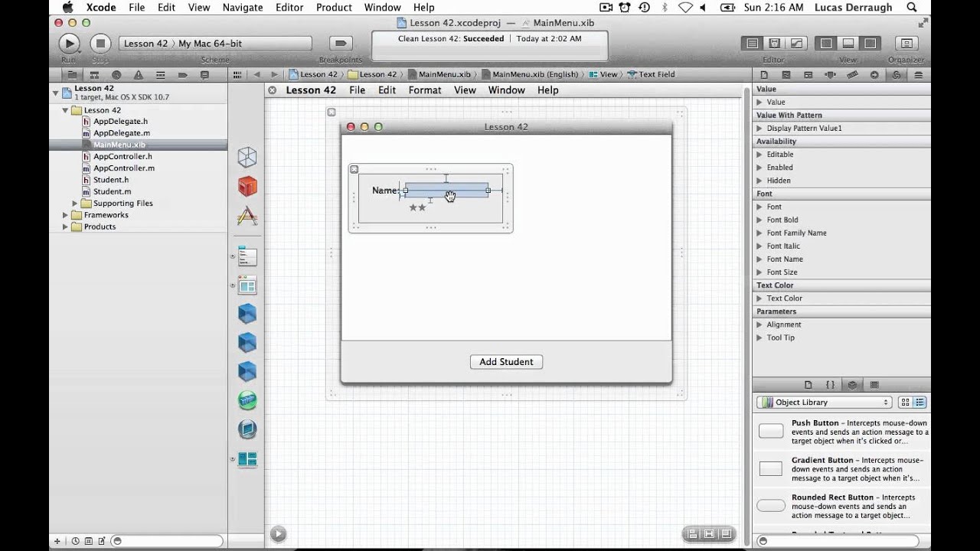Toggle the navigator pane view button
The width and height of the screenshot is (980, 551).
click(826, 44)
